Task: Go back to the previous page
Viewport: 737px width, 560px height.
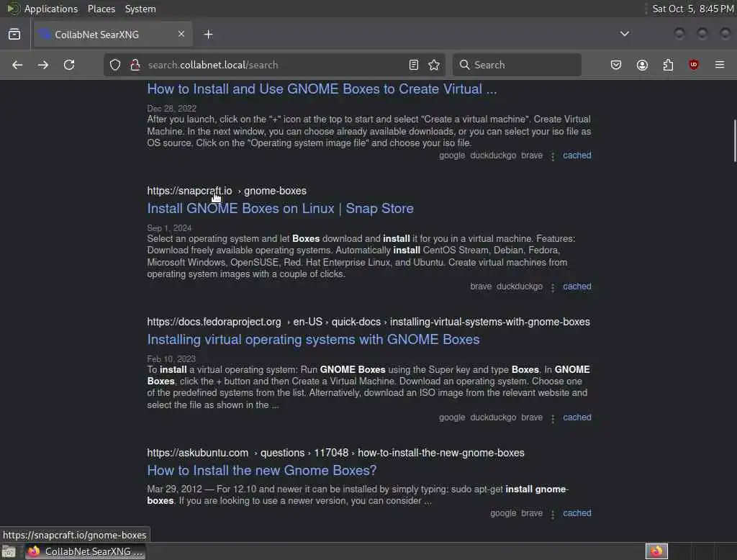Action: click(x=17, y=65)
